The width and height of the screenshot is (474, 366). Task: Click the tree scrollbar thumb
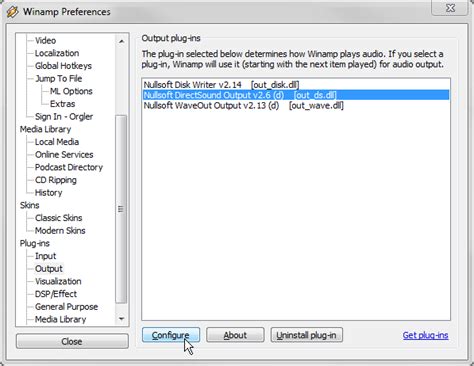click(121, 209)
